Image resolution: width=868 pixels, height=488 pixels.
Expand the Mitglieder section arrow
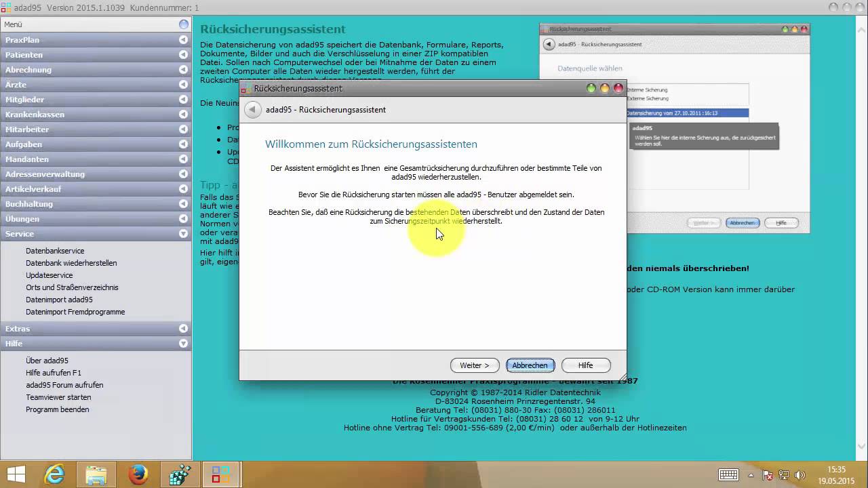183,100
